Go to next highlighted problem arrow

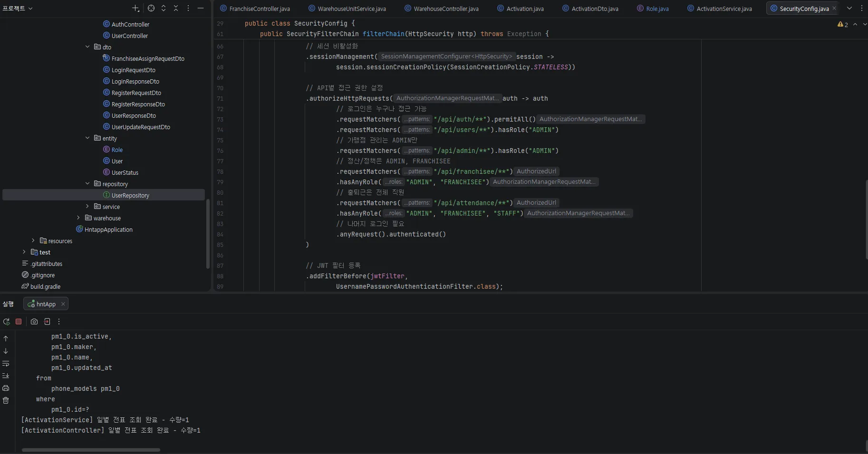pyautogui.click(x=865, y=24)
